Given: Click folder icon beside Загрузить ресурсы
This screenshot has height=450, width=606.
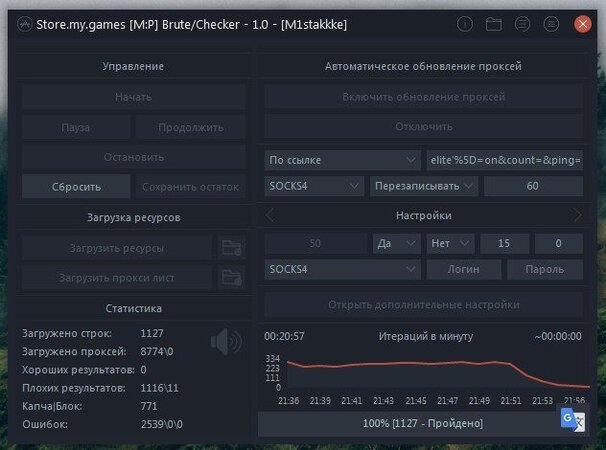Looking at the screenshot, I should pyautogui.click(x=231, y=248).
